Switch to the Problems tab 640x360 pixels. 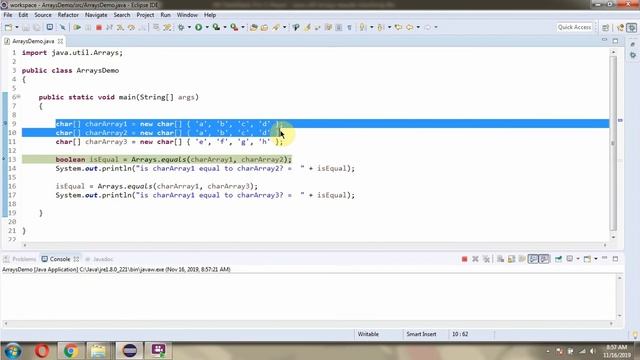[20, 259]
